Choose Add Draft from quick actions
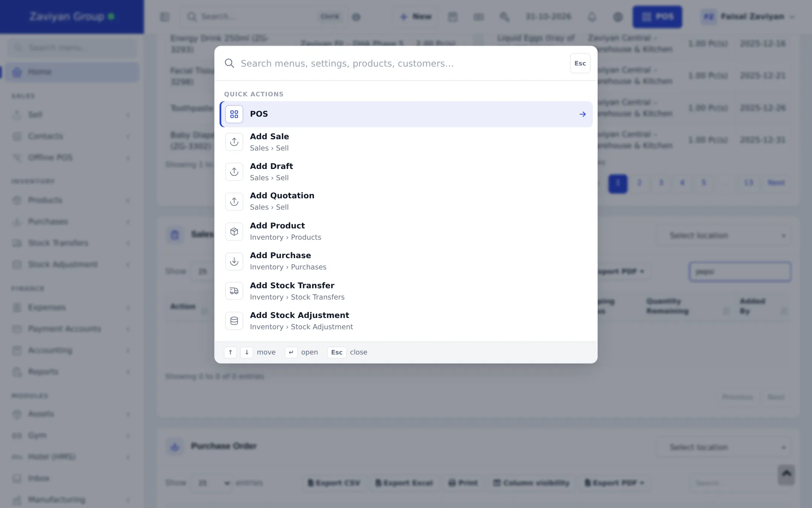 406,172
